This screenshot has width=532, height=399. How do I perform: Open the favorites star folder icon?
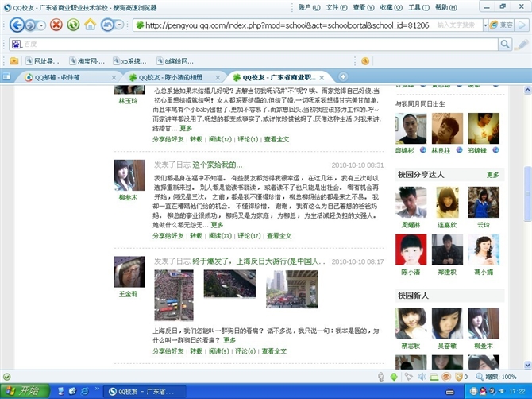(14, 61)
